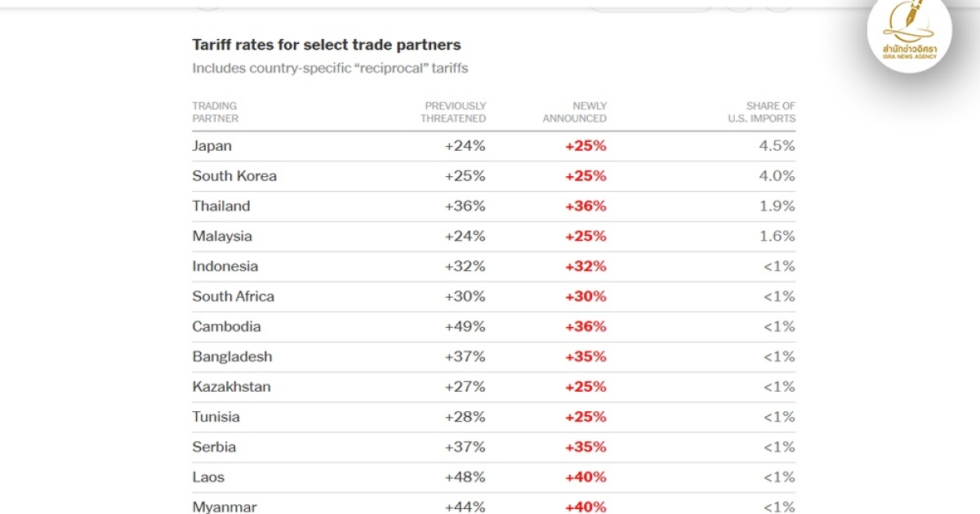
Task: Click Malaysia in the trading partner list
Action: (222, 237)
